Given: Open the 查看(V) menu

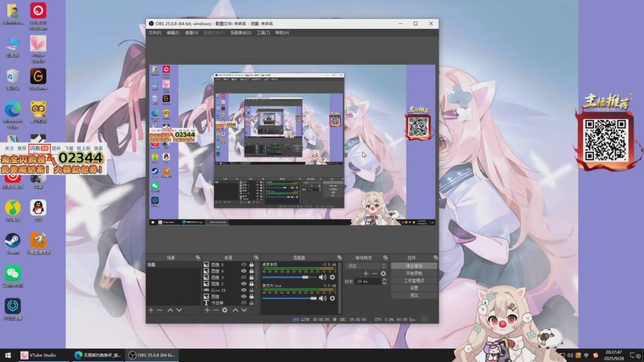Looking at the screenshot, I should click(192, 33).
